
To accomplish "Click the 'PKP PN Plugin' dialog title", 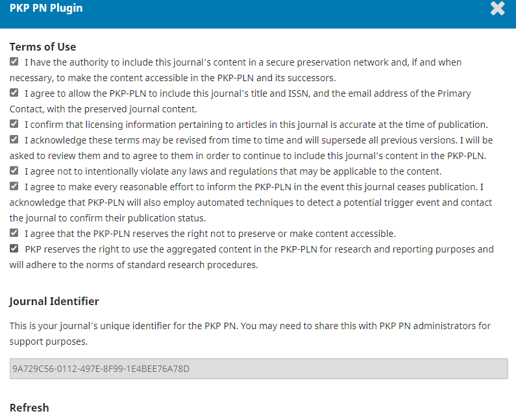I will [46, 8].
